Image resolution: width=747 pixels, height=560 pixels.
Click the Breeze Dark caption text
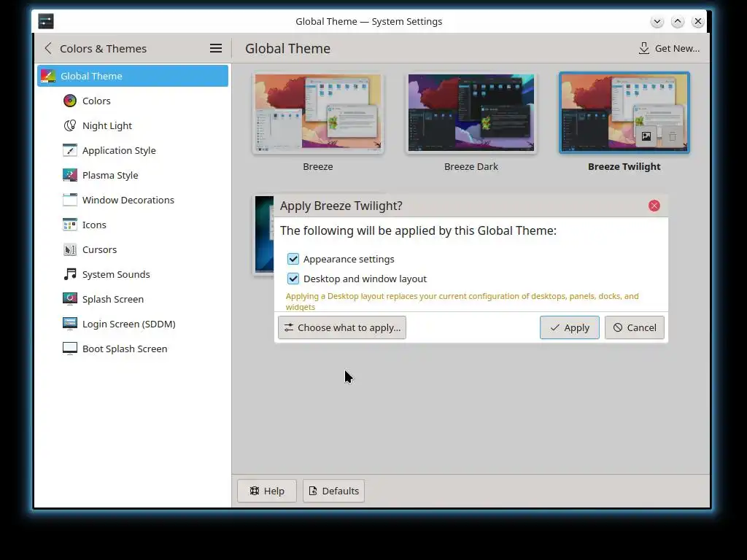471,167
